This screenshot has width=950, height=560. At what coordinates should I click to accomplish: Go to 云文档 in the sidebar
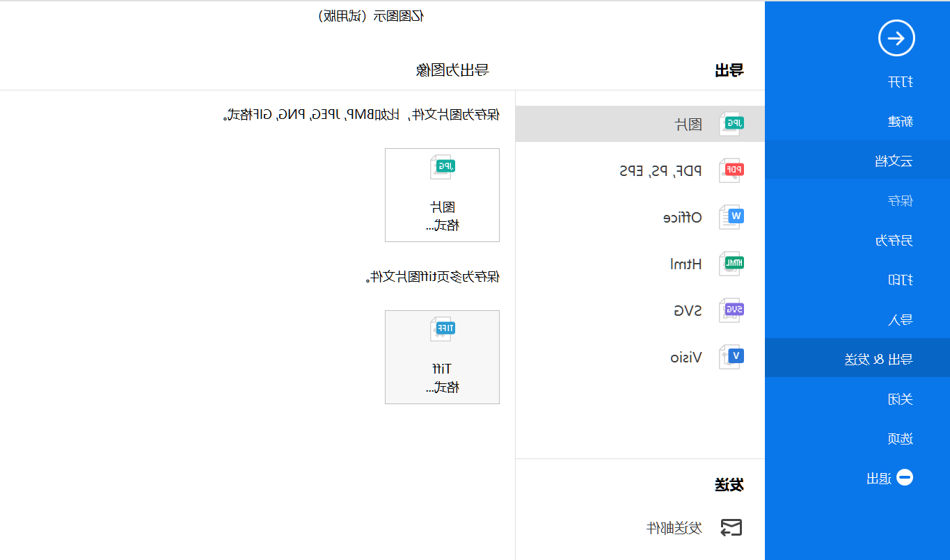pyautogui.click(x=857, y=161)
